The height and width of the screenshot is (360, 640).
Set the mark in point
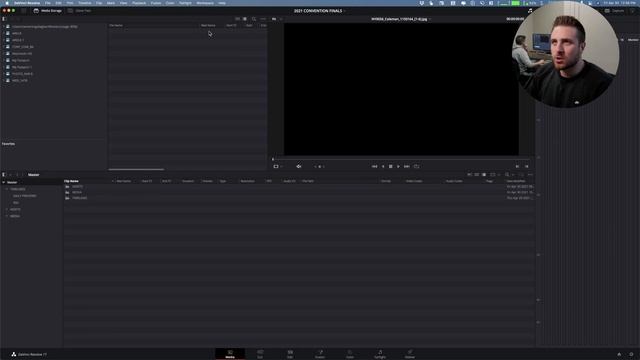click(517, 167)
